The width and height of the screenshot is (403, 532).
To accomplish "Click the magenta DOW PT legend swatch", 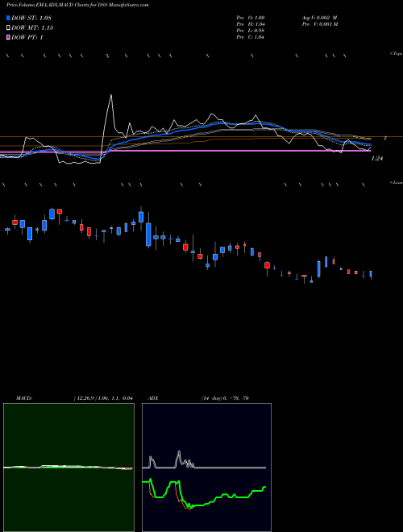I will click(x=8, y=37).
